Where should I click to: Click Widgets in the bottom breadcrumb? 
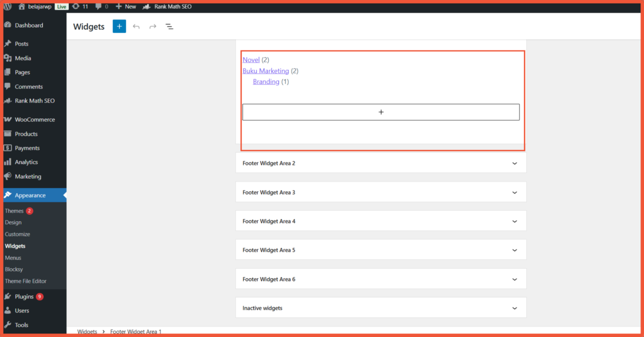click(87, 331)
